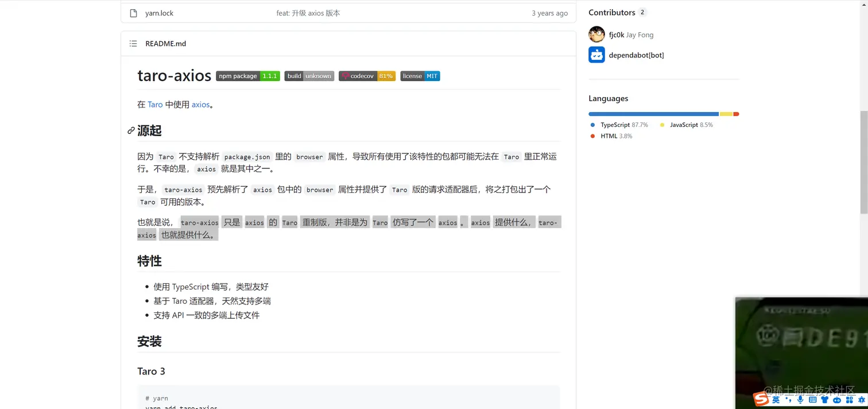Click JavaScript 8.5% language entry
868x409 pixels.
[x=686, y=125]
